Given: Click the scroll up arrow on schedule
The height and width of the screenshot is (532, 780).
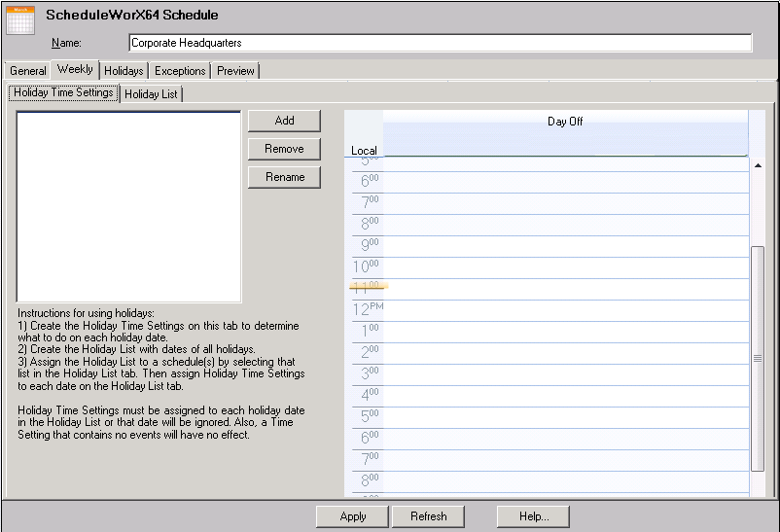Looking at the screenshot, I should 758,166.
